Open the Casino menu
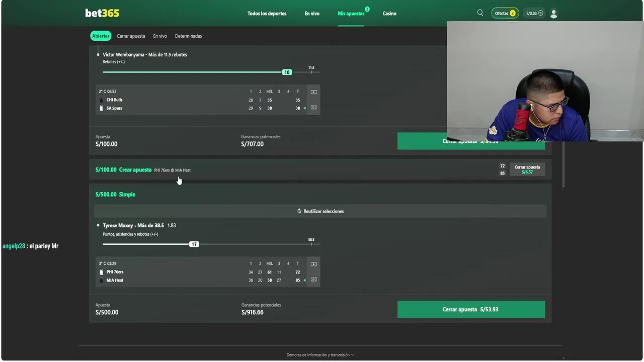This screenshot has height=362, width=644. 389,14
